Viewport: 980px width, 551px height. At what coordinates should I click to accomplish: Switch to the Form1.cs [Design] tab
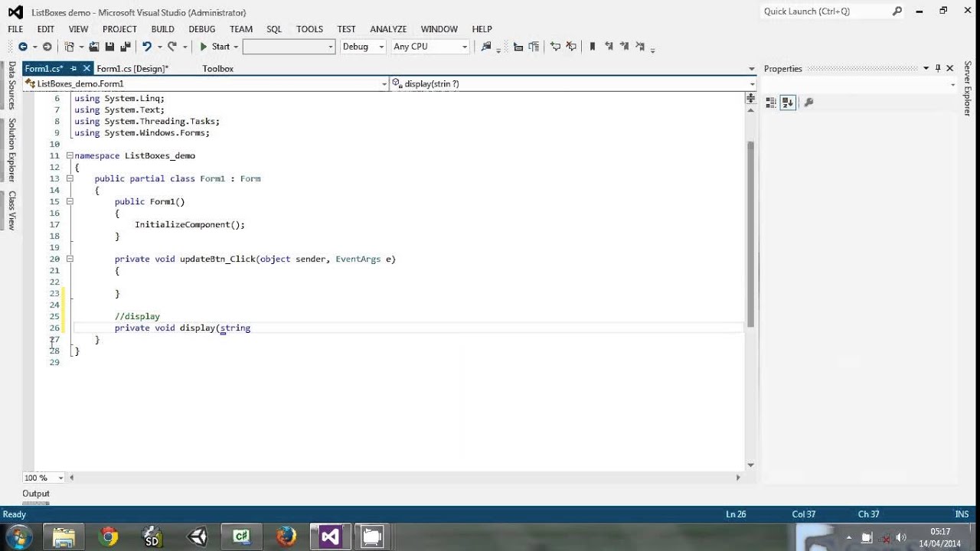(x=132, y=69)
